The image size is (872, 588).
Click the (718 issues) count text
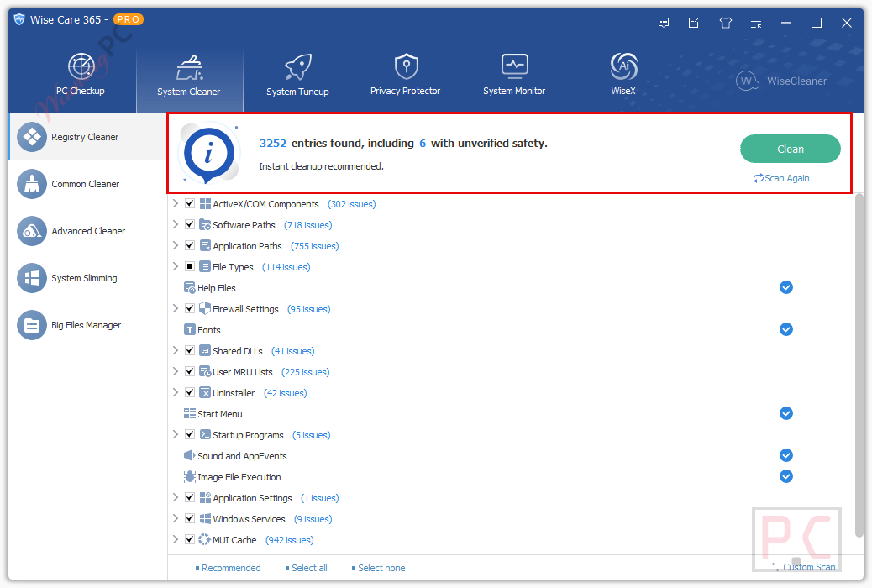[x=307, y=225]
